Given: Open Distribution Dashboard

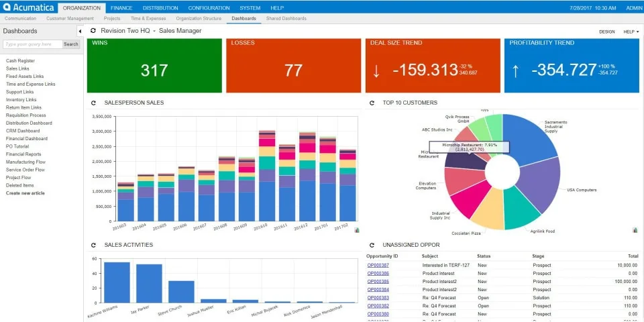Looking at the screenshot, I should pyautogui.click(x=29, y=123).
